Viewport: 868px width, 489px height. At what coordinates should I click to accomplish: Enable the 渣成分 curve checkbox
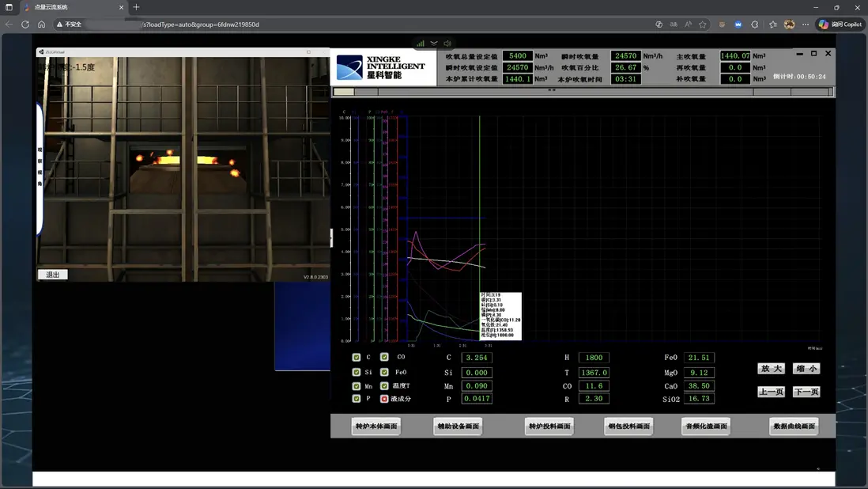coord(384,399)
